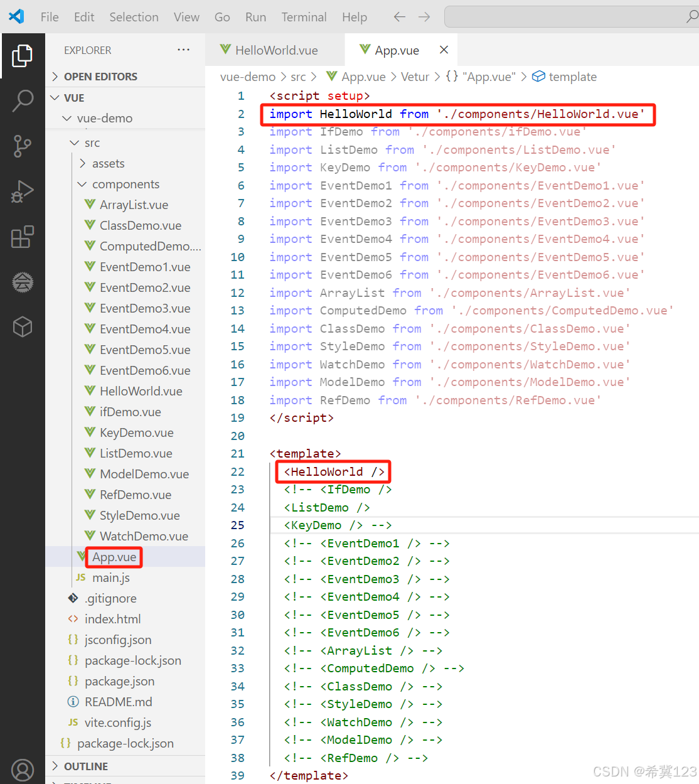Collapse the vue-demo folder
This screenshot has height=784, width=699.
tap(125, 118)
